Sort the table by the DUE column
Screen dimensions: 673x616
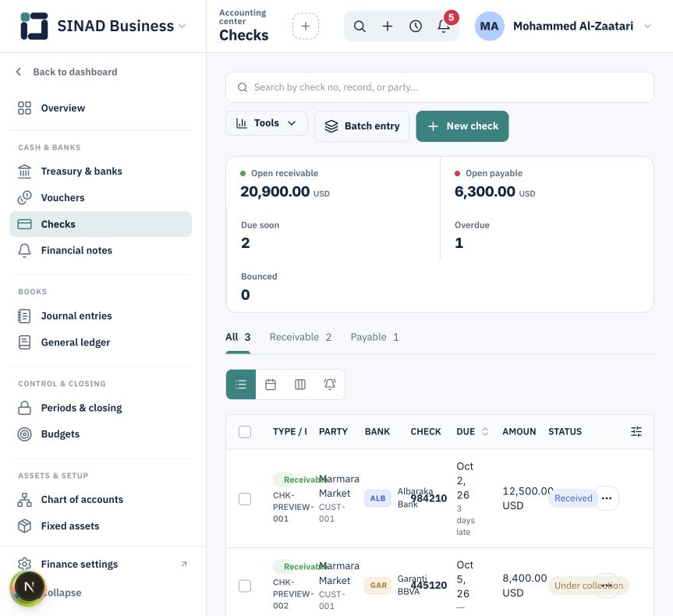point(472,431)
